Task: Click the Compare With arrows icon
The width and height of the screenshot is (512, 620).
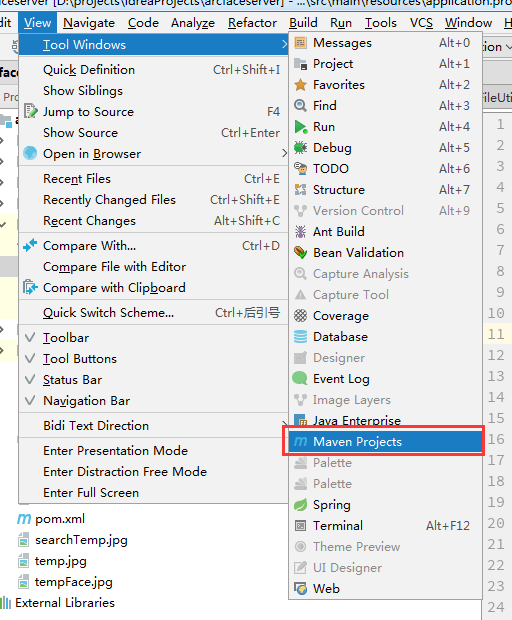Action: tap(30, 245)
